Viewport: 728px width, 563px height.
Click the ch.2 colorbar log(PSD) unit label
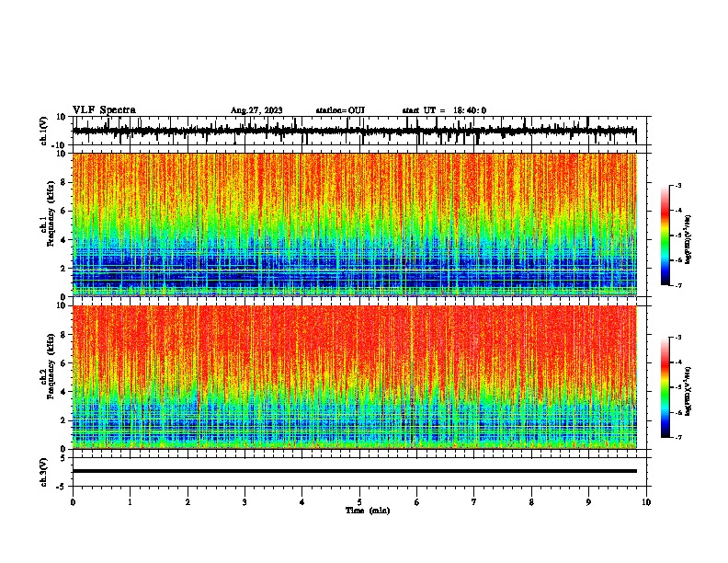coord(688,391)
